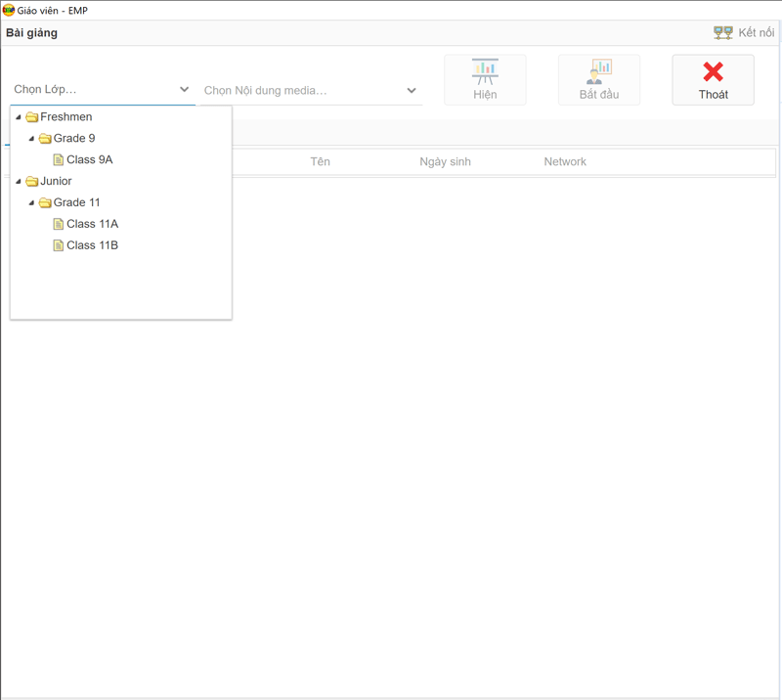This screenshot has height=700, width=782.
Task: Collapse the Freshmen tree node
Action: pos(19,117)
